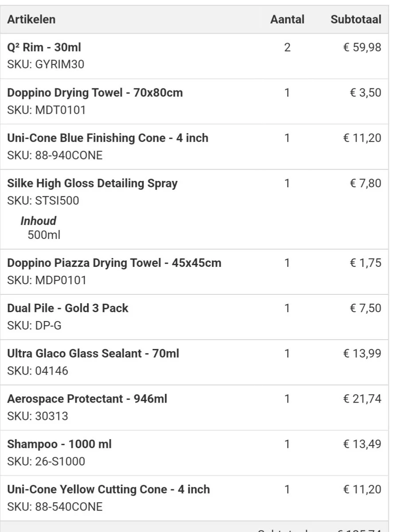Click the Artikelen column header
The height and width of the screenshot is (532, 393).
click(31, 20)
